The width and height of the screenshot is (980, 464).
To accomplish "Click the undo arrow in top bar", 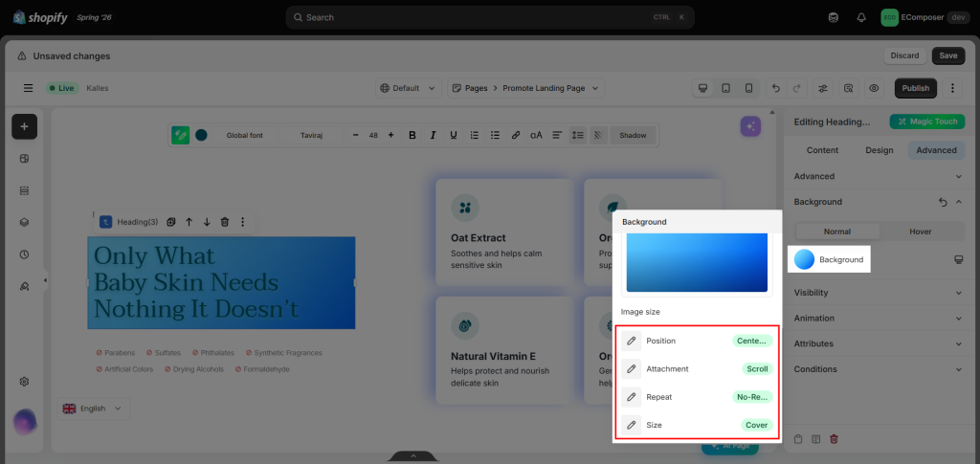I will (x=776, y=88).
